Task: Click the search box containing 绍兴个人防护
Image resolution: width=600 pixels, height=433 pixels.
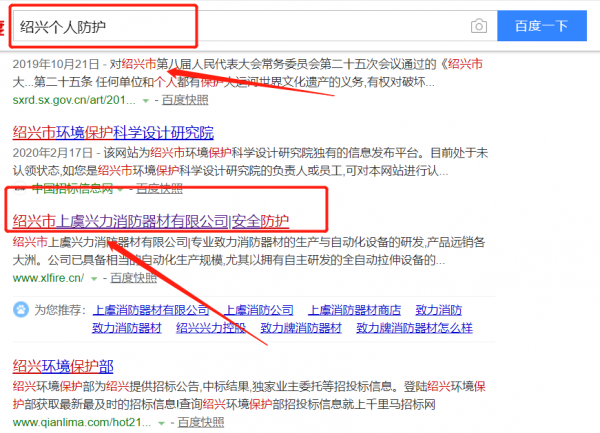Action: [240, 25]
